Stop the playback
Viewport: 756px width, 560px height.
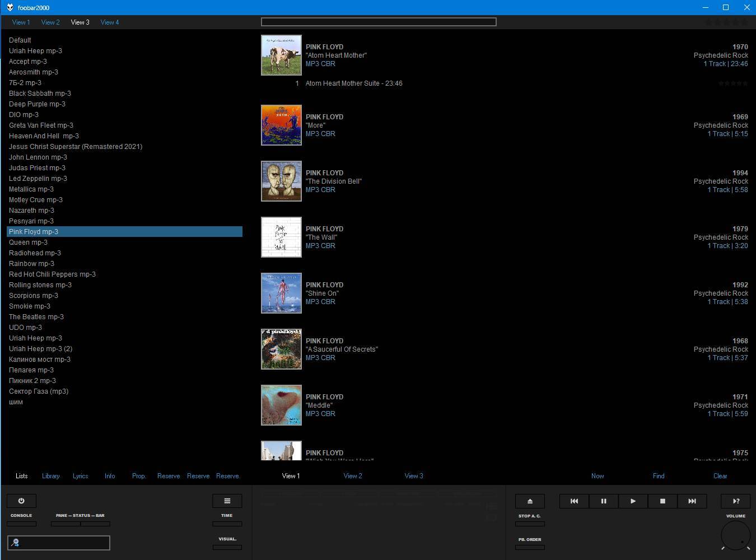pyautogui.click(x=662, y=501)
